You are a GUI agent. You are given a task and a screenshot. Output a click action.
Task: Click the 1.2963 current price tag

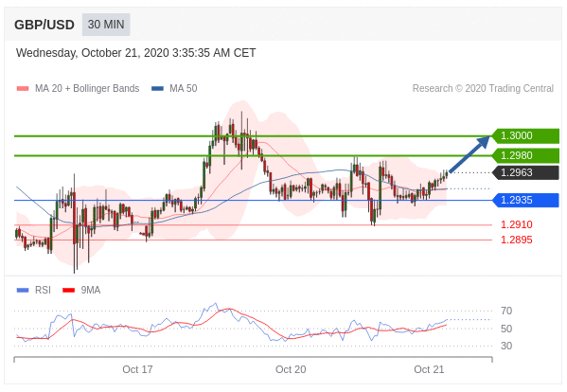pos(525,172)
